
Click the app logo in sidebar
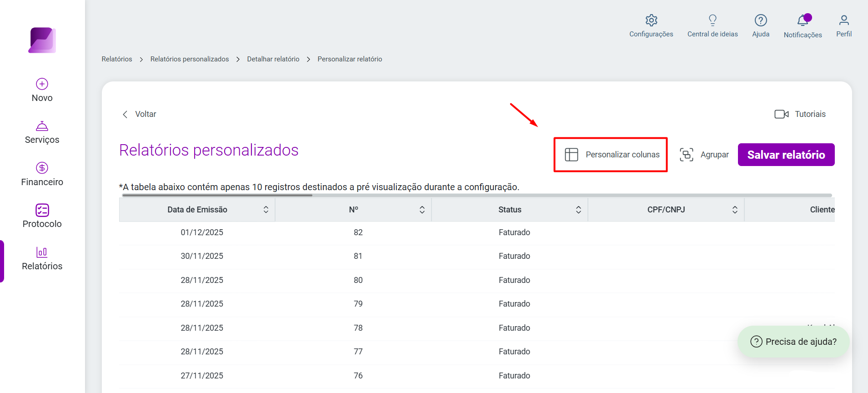click(42, 40)
